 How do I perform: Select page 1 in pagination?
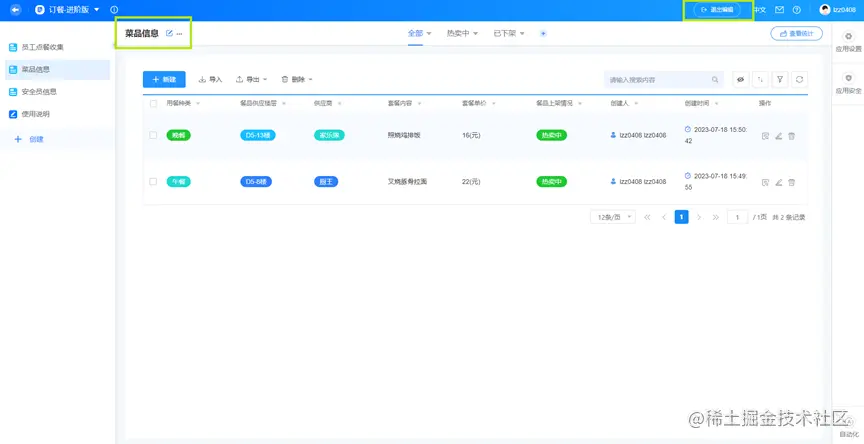682,217
